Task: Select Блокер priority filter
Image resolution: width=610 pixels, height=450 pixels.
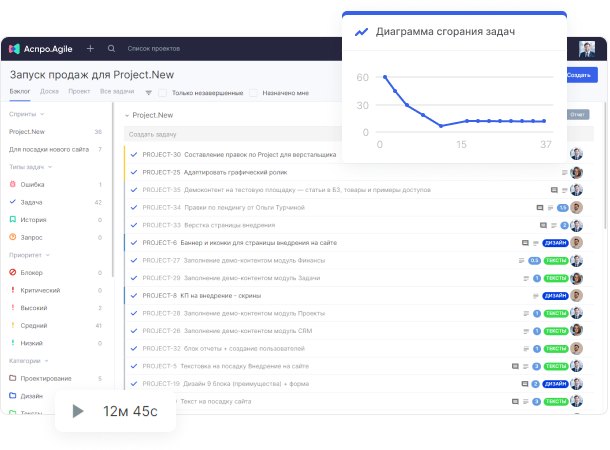Action: 32,272
